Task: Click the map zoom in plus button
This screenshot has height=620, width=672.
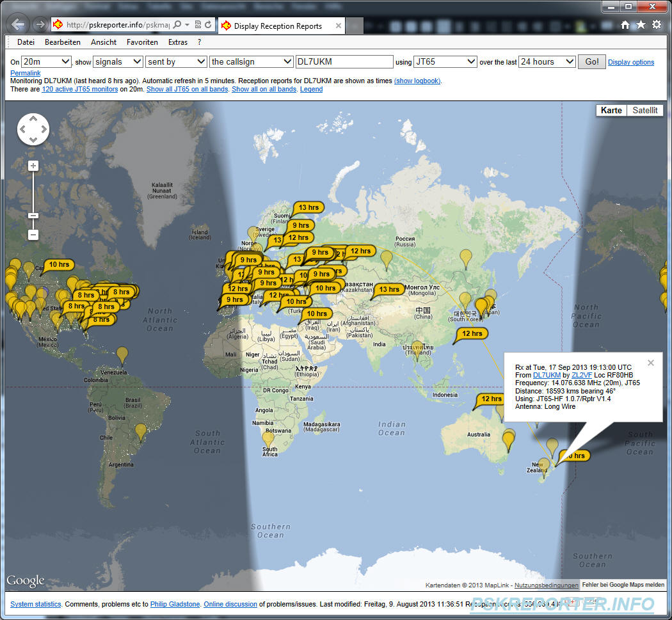Action: click(33, 166)
